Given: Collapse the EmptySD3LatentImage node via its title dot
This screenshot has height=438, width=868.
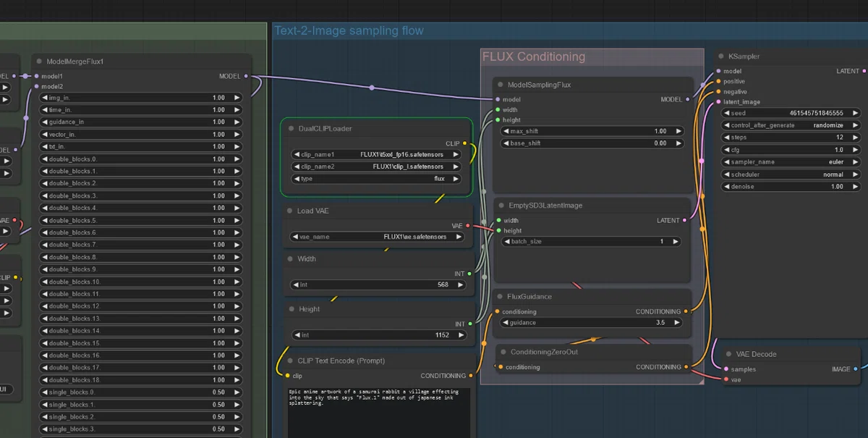Looking at the screenshot, I should (x=500, y=205).
